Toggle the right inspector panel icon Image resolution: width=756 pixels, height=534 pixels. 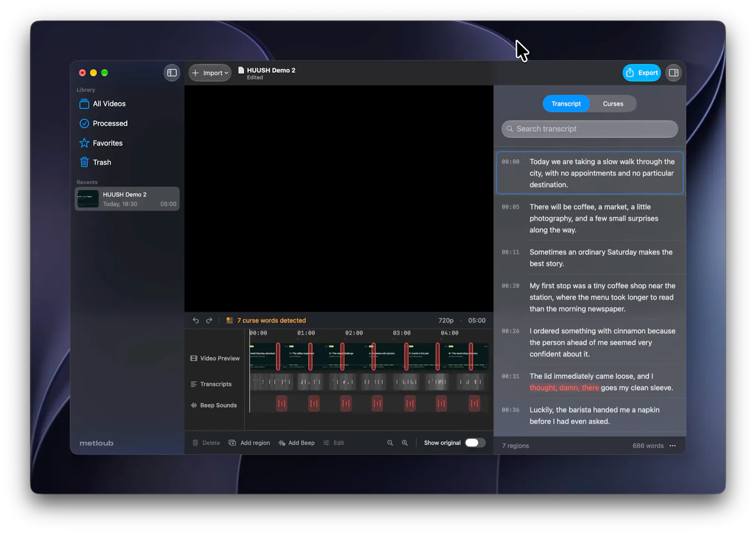(x=673, y=73)
